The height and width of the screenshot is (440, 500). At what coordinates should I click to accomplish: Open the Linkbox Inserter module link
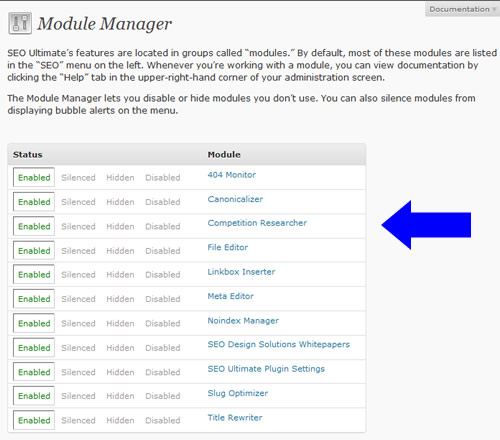[241, 272]
